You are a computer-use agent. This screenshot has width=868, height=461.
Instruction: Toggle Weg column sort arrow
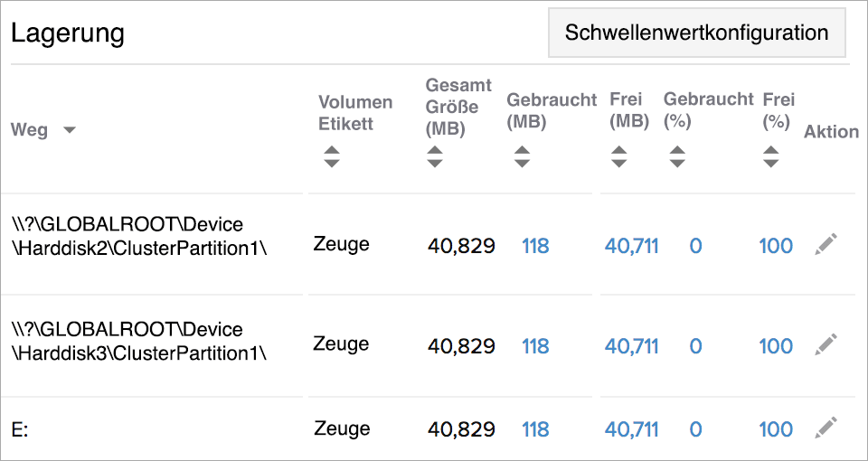69,130
